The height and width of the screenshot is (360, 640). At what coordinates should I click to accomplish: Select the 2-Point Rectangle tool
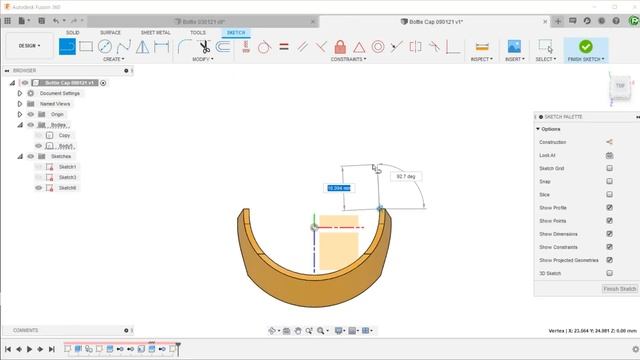click(x=86, y=47)
